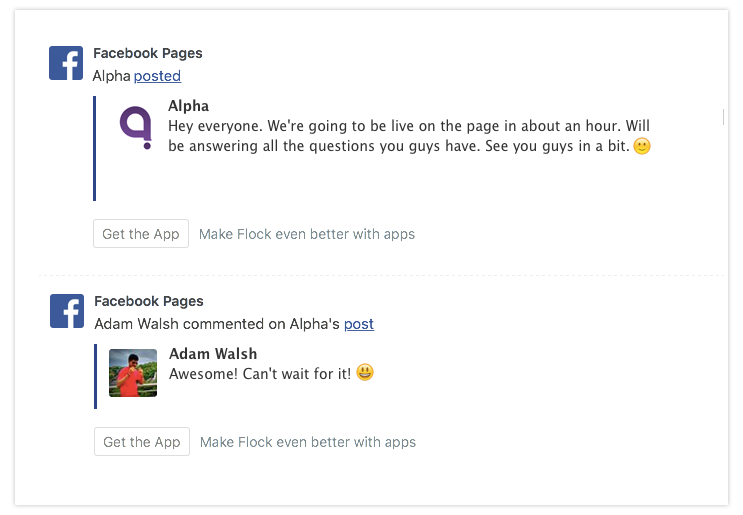Click the bold Alpha name in the quoted post
Image resolution: width=743 pixels, height=515 pixels.
188,106
